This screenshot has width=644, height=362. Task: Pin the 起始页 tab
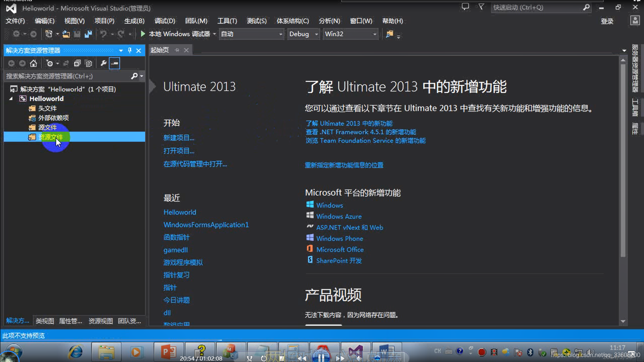point(177,50)
